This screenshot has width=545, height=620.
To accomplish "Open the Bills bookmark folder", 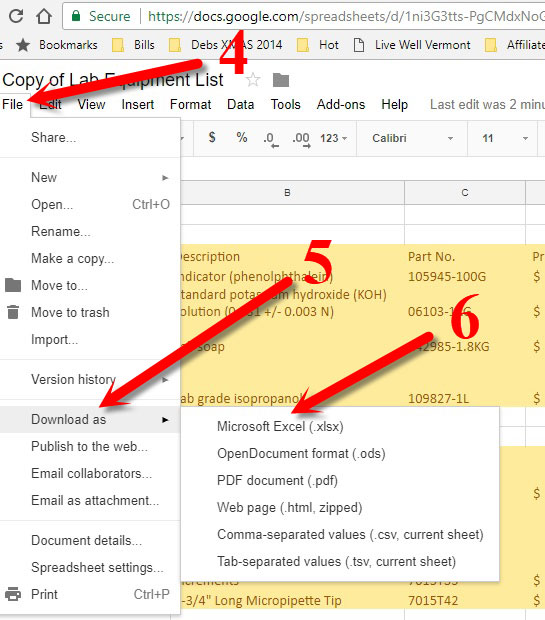I will pos(133,45).
